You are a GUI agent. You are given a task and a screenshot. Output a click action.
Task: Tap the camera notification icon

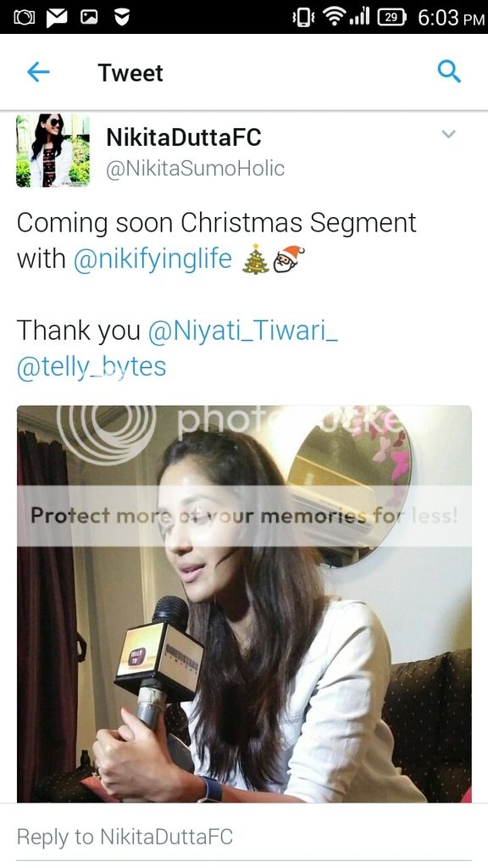pyautogui.click(x=24, y=18)
